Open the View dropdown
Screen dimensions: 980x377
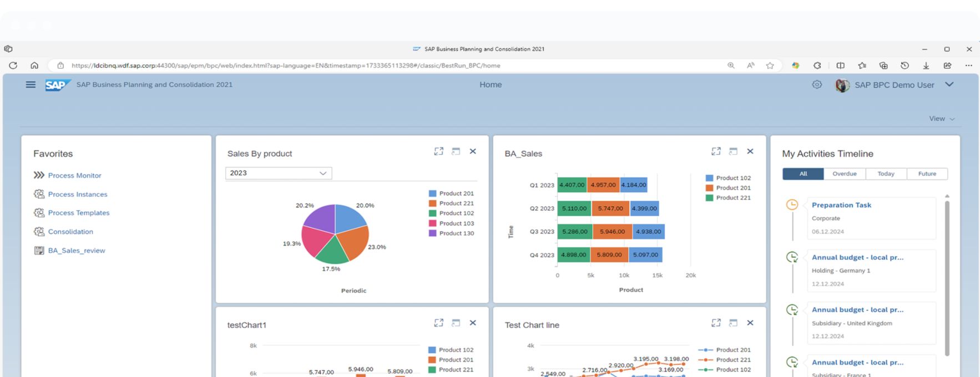click(x=941, y=119)
